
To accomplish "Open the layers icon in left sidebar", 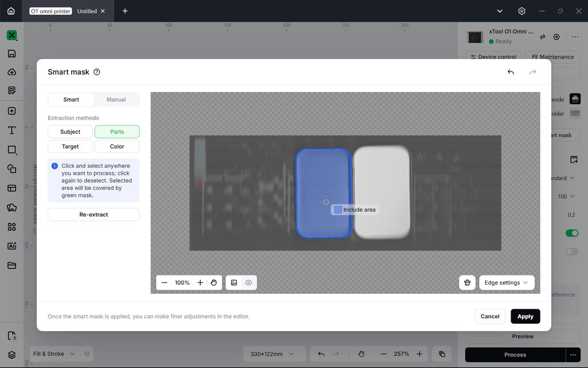I will click(11, 355).
